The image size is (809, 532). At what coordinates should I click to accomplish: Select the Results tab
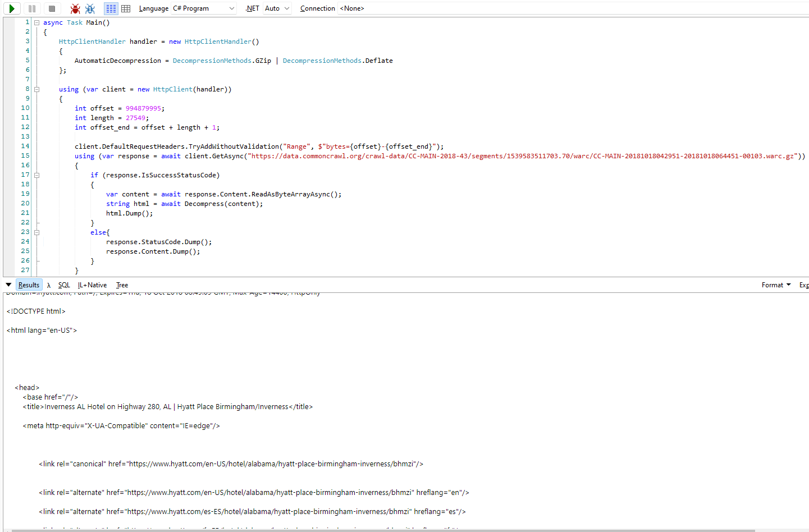click(x=29, y=285)
